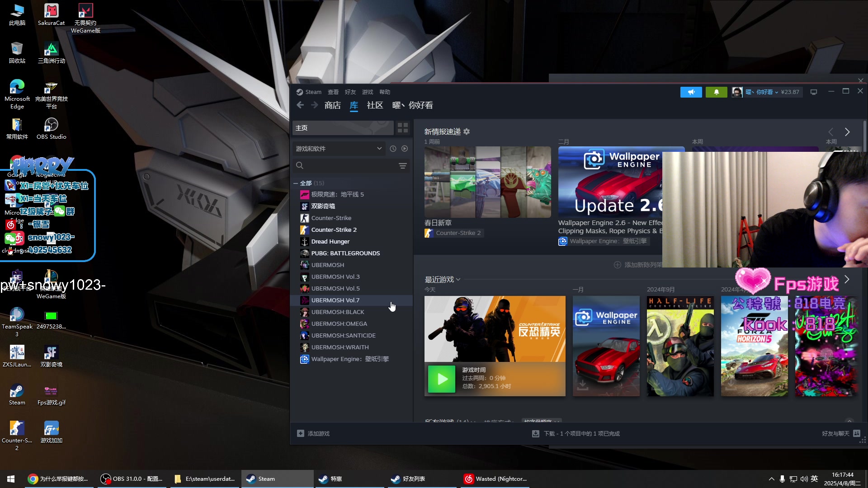Viewport: 868px width, 488px height.
Task: Select TeamSpeak 3 desktop shortcut
Action: click(17, 322)
